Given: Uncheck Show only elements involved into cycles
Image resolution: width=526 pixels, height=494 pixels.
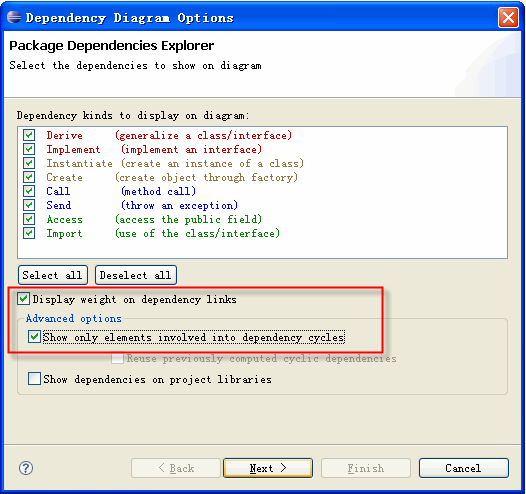Looking at the screenshot, I should click(x=35, y=337).
